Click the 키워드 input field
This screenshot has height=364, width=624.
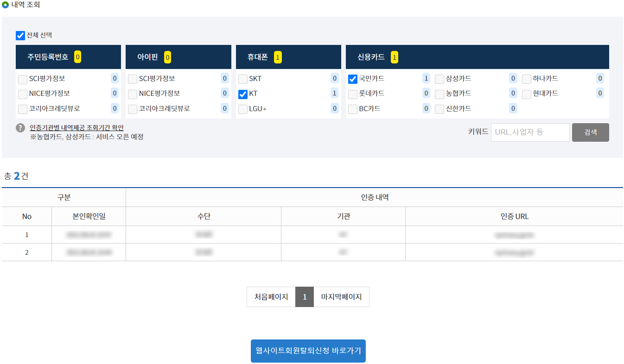point(530,132)
